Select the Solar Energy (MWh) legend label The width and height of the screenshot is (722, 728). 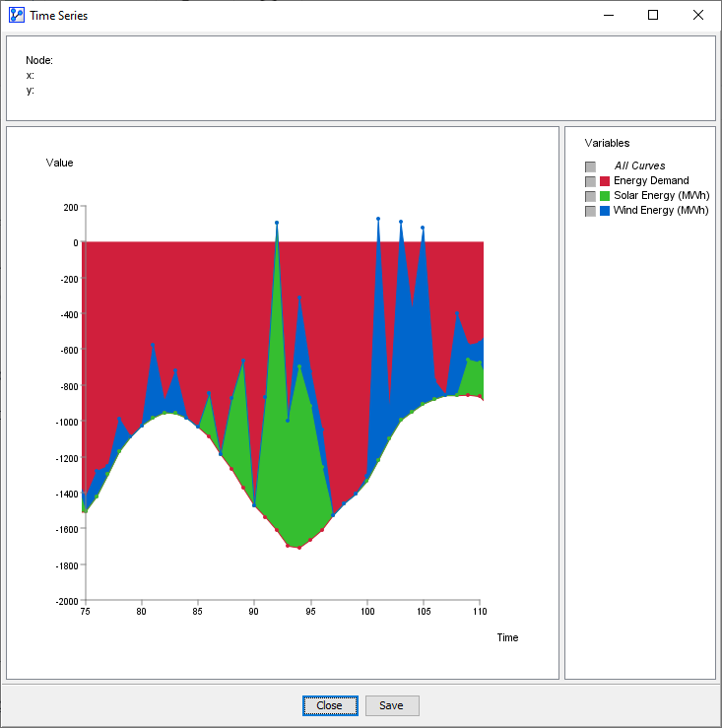click(661, 196)
